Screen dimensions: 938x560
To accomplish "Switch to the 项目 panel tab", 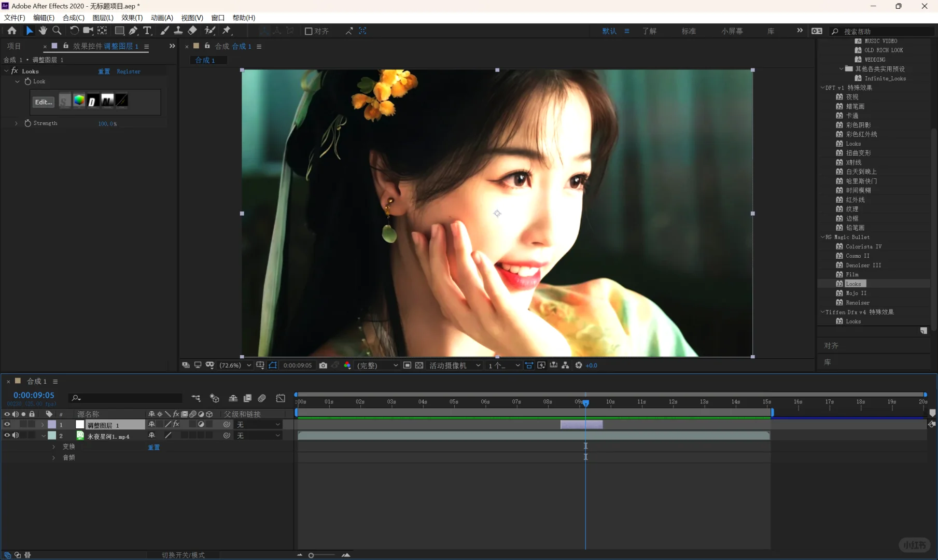I will (14, 46).
